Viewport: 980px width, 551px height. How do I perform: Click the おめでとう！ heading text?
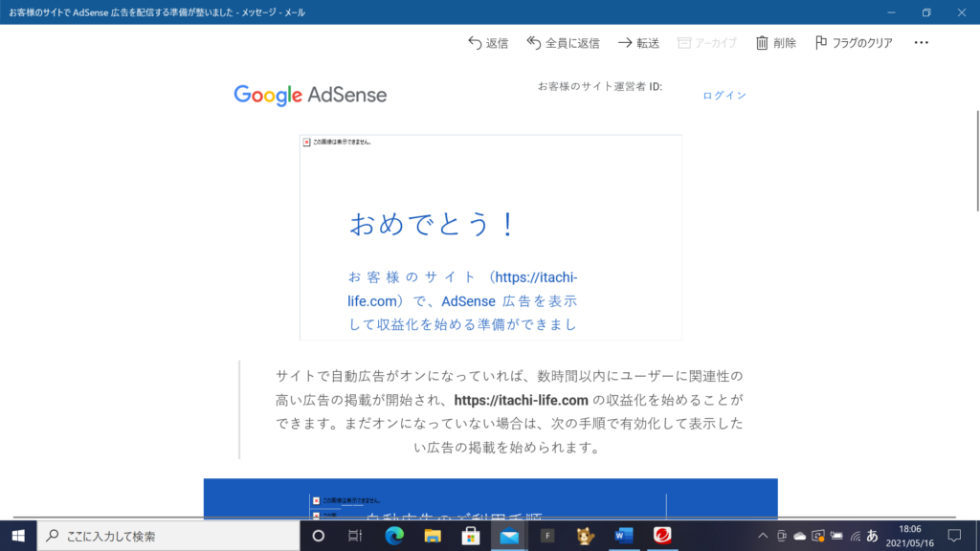tap(433, 224)
